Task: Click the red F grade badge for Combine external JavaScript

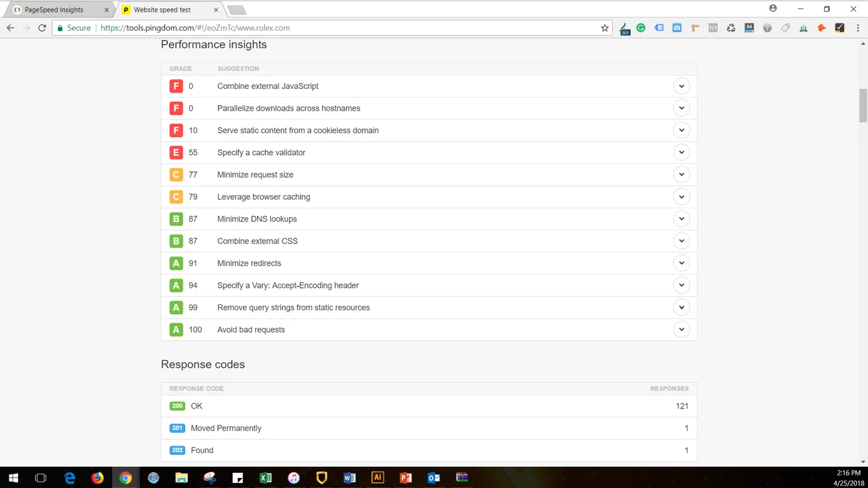Action: pos(176,86)
